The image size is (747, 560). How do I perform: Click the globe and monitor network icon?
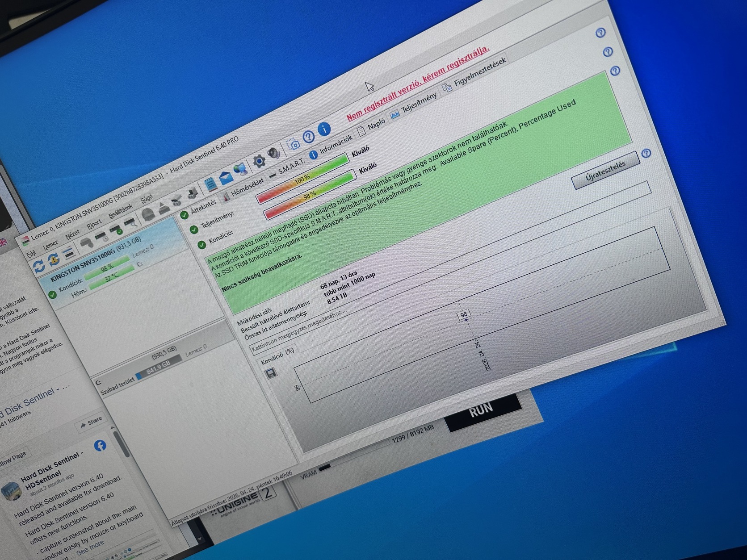pyautogui.click(x=241, y=169)
